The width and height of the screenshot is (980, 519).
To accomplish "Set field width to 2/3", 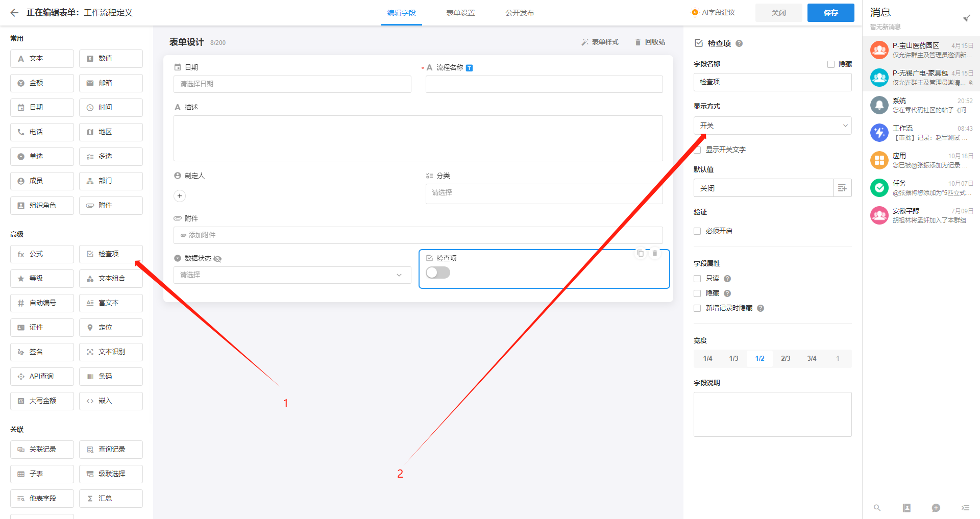I will click(x=786, y=358).
